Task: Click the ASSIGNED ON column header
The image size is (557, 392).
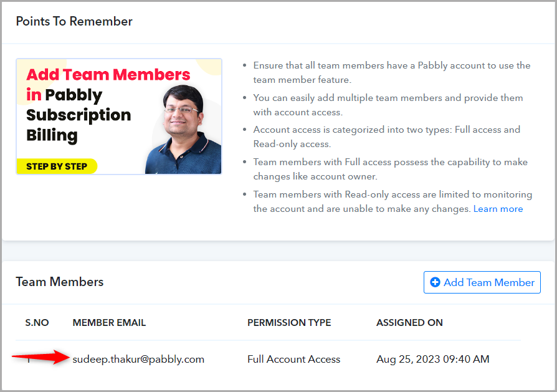Action: click(x=409, y=323)
